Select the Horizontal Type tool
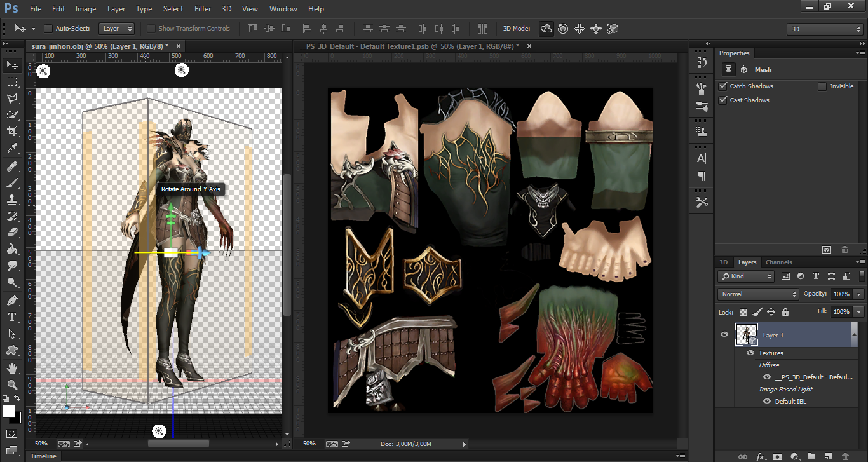The width and height of the screenshot is (868, 462). pyautogui.click(x=11, y=316)
